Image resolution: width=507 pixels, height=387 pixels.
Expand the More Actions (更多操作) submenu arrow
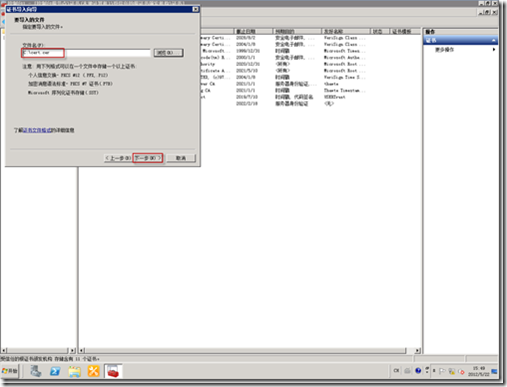(494, 49)
